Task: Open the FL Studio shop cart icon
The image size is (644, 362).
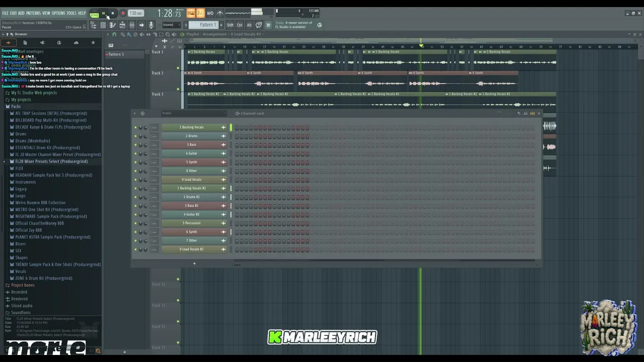Action: [x=268, y=25]
